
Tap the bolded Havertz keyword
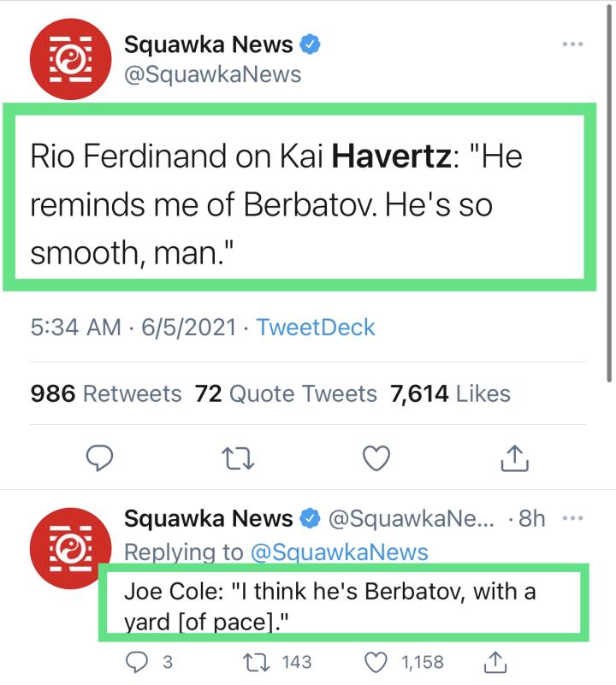(388, 157)
